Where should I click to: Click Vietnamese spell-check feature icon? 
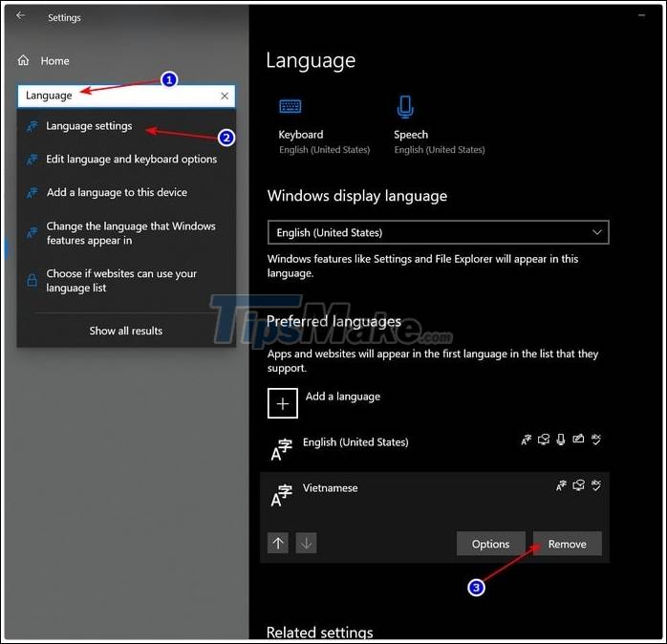[x=596, y=485]
